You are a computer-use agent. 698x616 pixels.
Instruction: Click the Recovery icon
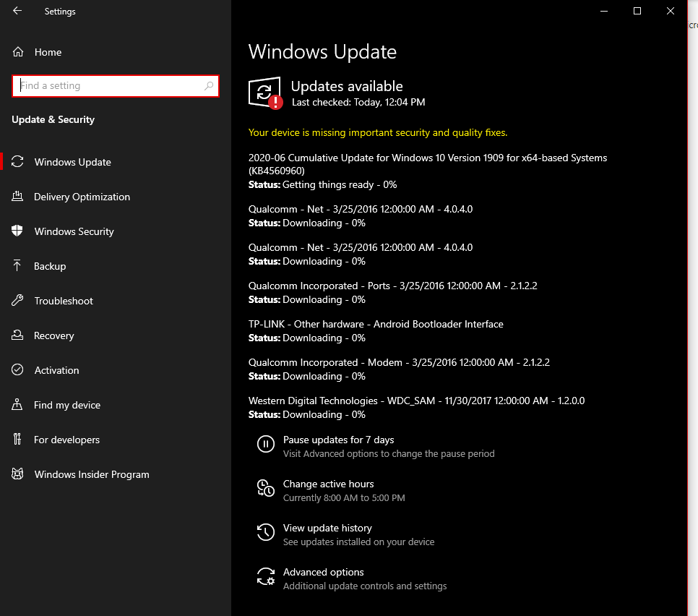(17, 335)
